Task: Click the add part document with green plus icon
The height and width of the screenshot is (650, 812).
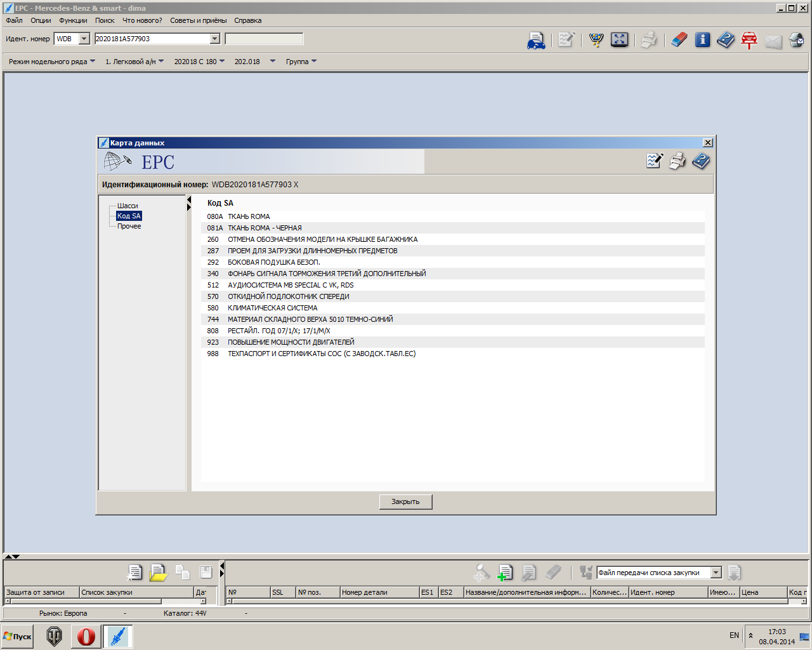Action: pyautogui.click(x=505, y=573)
